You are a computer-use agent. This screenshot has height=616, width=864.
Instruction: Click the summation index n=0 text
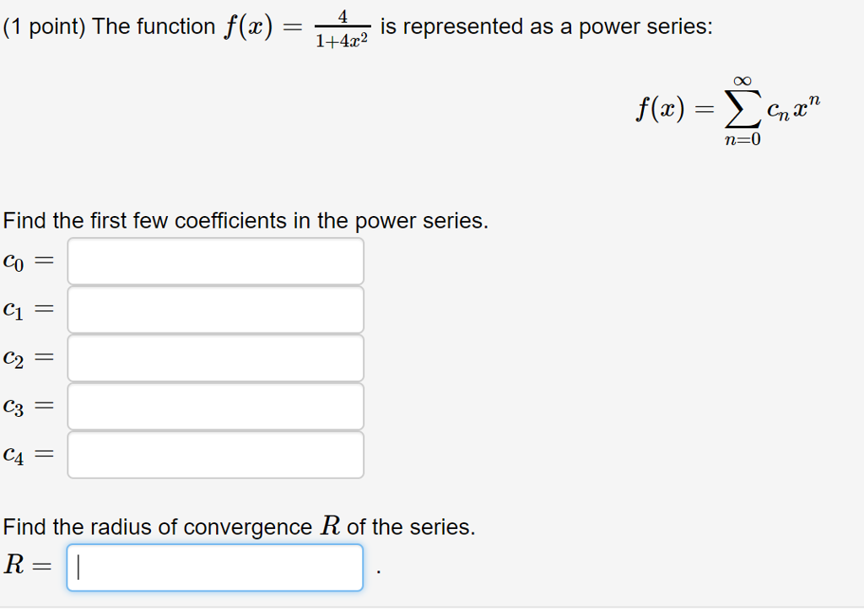pyautogui.click(x=742, y=140)
